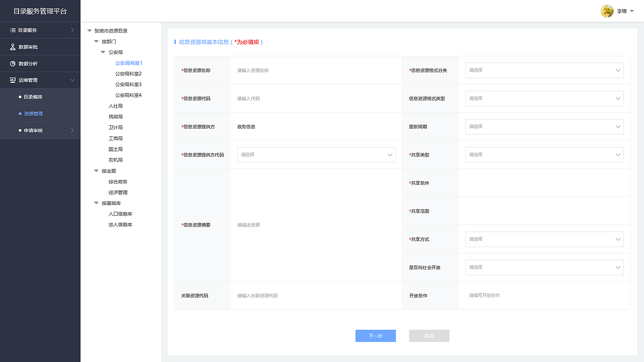
Task: Select 人口信息库 in the tree
Action: point(120,214)
